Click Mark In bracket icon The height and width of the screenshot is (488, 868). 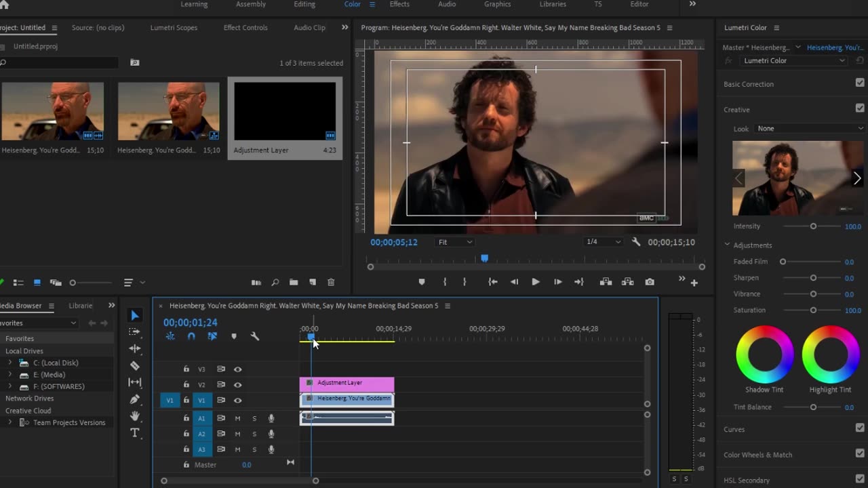445,282
